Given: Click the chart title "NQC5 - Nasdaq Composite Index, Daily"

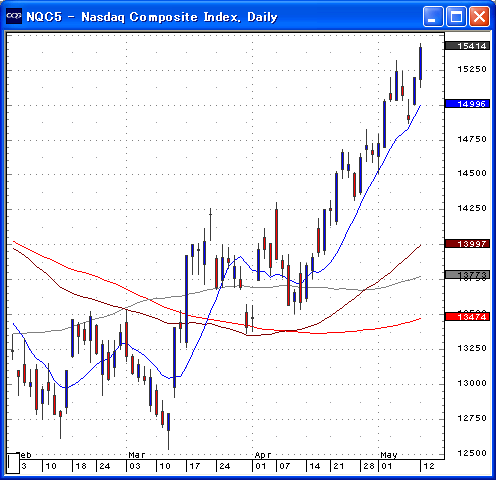Looking at the screenshot, I should pyautogui.click(x=152, y=17).
